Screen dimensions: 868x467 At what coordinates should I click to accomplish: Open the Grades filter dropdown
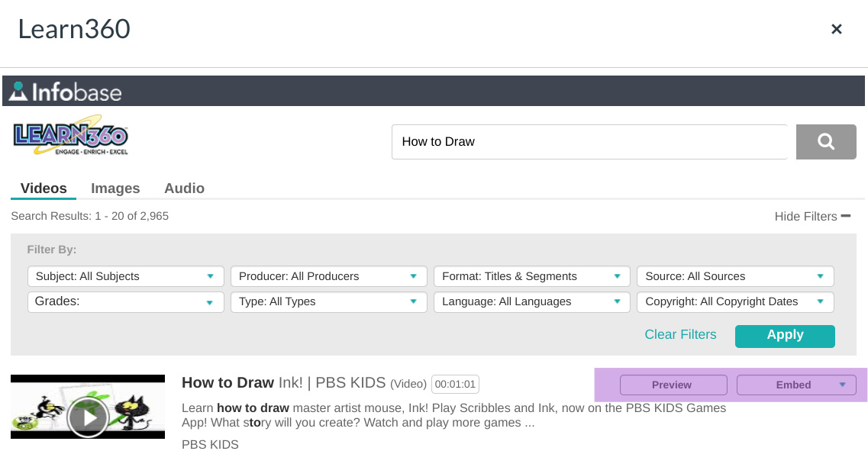125,301
